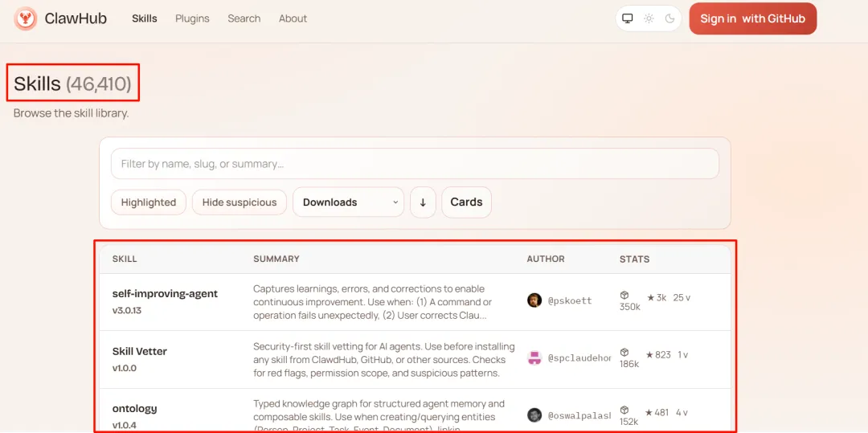Click the 186k downloads value

tap(629, 365)
